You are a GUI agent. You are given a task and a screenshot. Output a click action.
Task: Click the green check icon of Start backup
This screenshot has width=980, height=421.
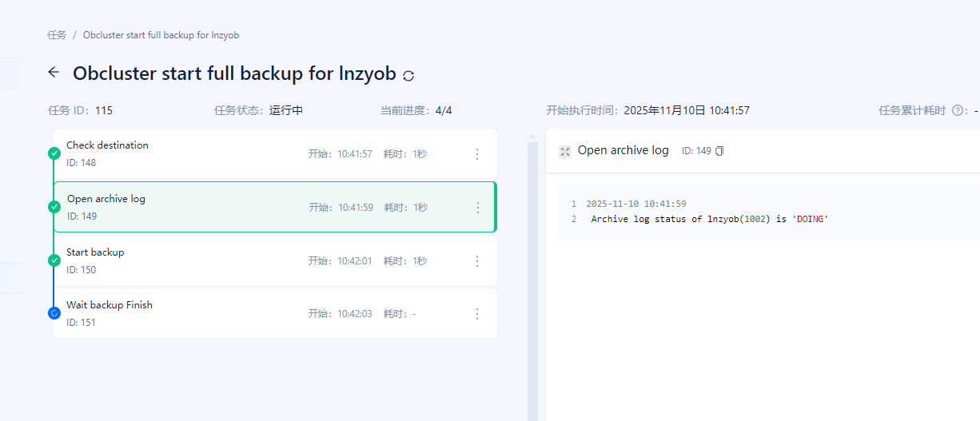(54, 260)
